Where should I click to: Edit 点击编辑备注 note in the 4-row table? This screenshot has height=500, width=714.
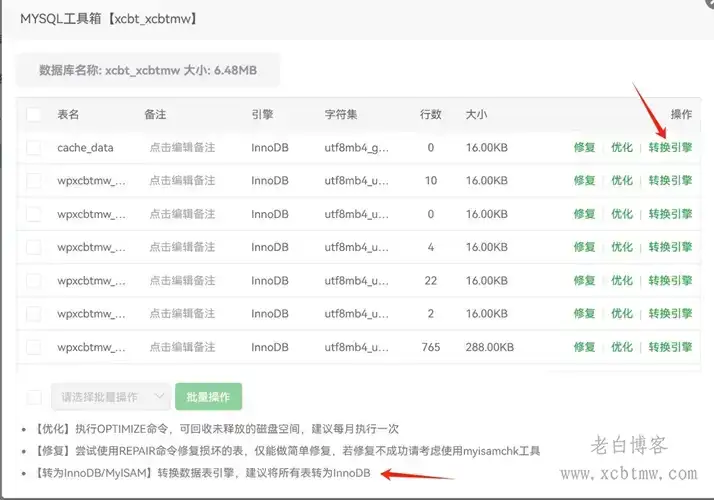[182, 247]
